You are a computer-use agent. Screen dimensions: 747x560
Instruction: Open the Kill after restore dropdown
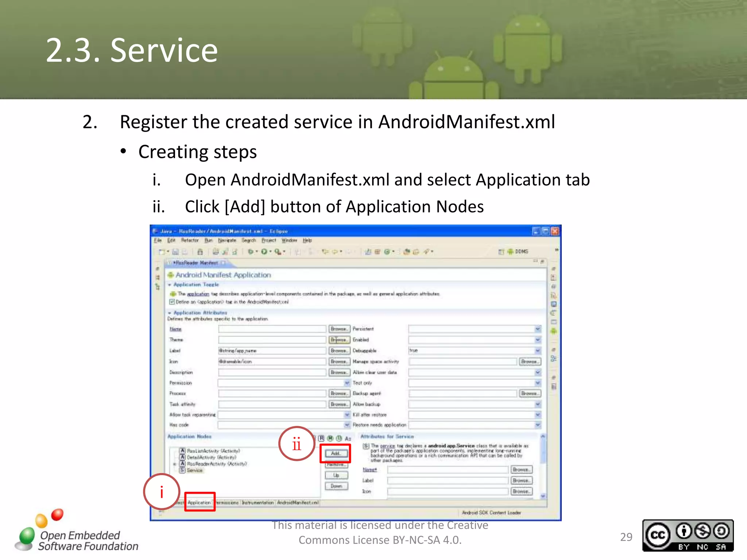(x=475, y=415)
